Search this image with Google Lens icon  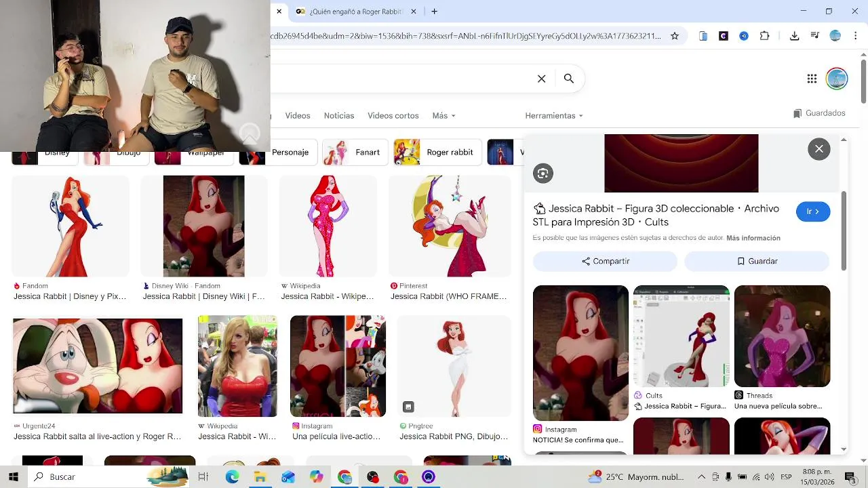pyautogui.click(x=542, y=174)
